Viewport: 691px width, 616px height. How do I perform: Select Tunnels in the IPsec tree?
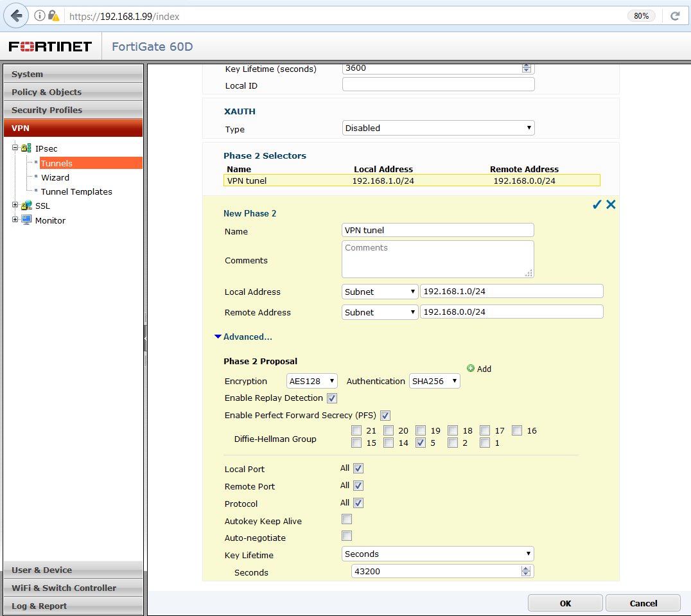[x=91, y=163]
